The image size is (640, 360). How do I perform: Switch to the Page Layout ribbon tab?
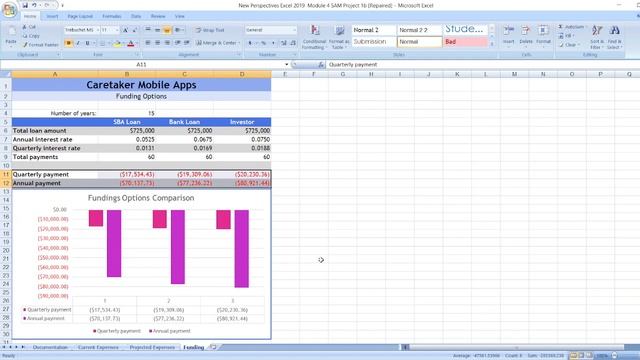80,16
